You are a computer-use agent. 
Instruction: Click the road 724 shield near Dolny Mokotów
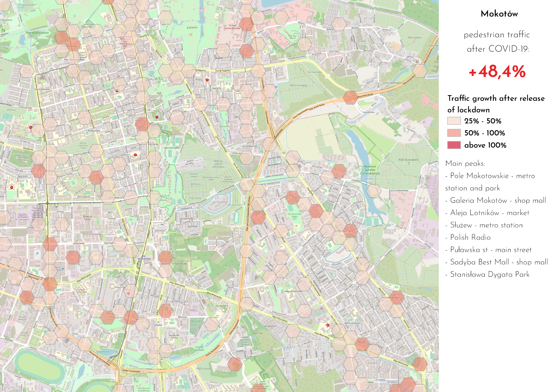284,153
